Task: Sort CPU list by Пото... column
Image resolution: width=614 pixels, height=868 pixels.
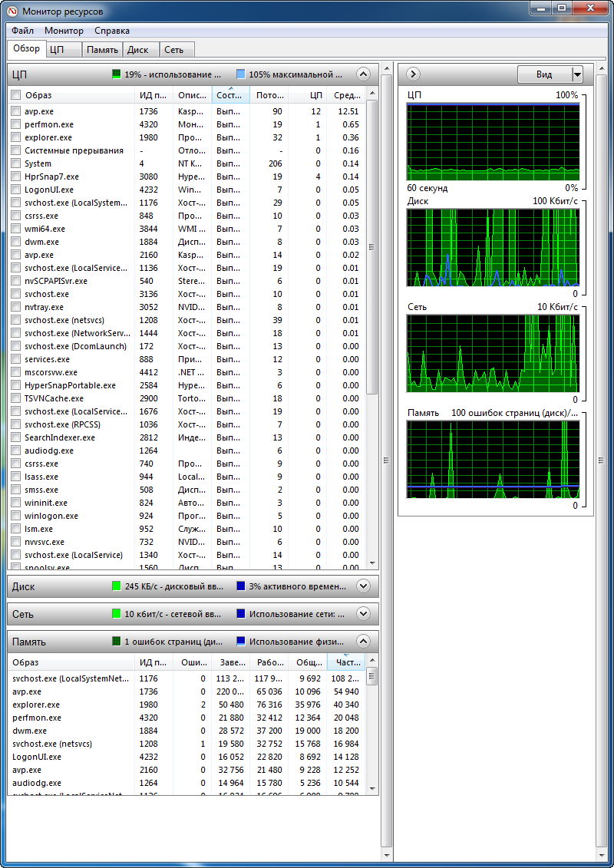Action: coord(269,95)
